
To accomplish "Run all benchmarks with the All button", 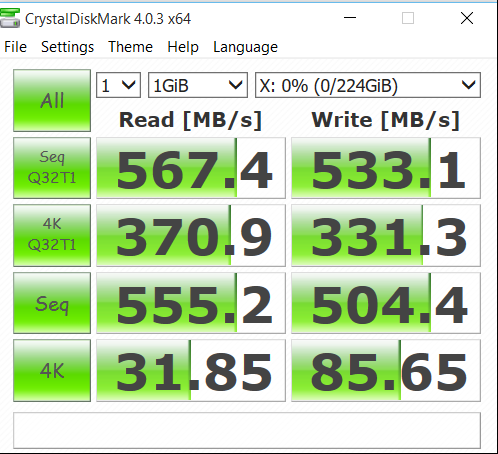I will (x=52, y=100).
